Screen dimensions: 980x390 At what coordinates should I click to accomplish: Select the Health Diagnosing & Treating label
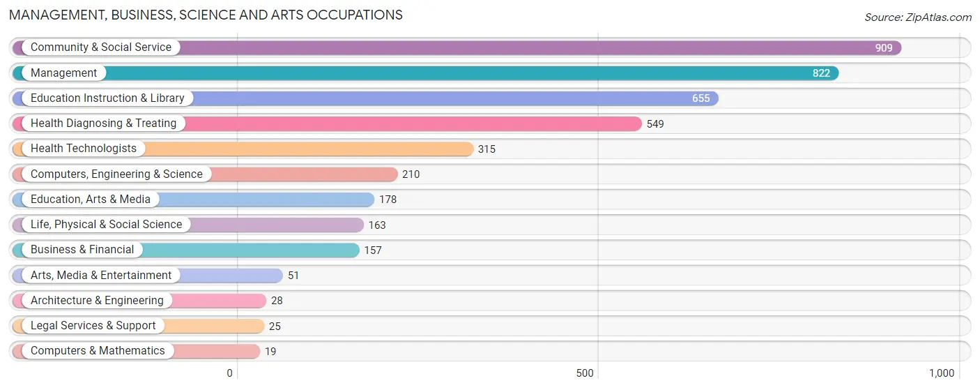point(104,123)
